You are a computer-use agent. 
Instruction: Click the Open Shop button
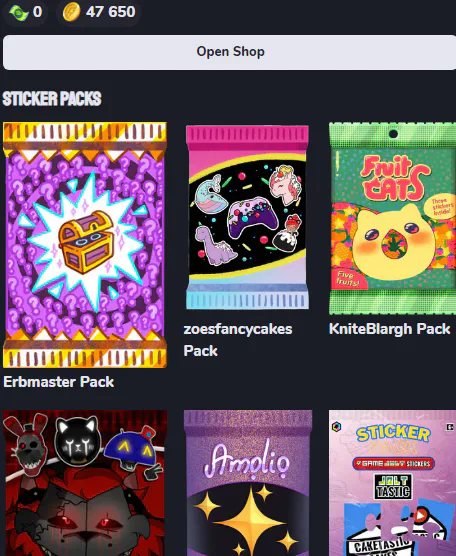(x=229, y=52)
